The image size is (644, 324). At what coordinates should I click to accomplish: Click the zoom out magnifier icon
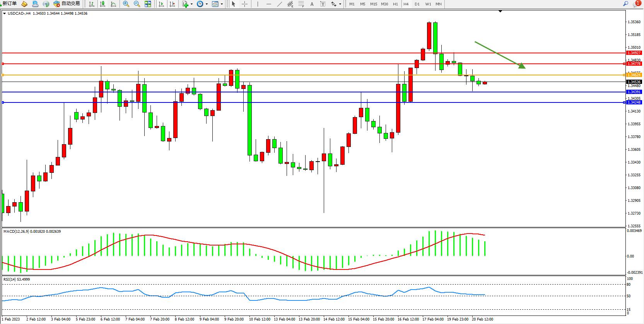137,4
